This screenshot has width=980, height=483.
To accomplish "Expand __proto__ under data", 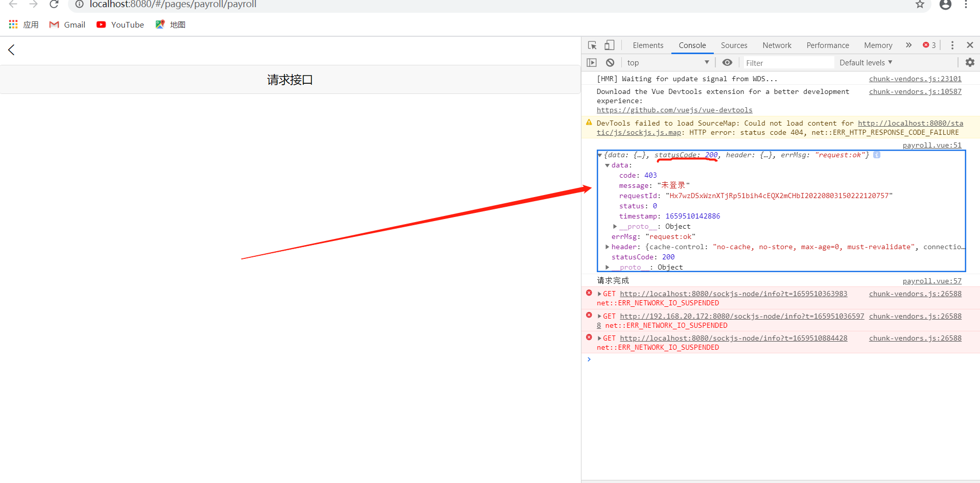I will [x=615, y=226].
